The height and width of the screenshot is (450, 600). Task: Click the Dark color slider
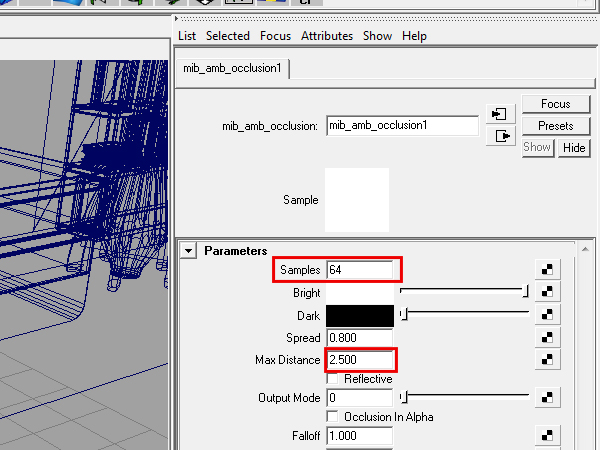point(465,314)
